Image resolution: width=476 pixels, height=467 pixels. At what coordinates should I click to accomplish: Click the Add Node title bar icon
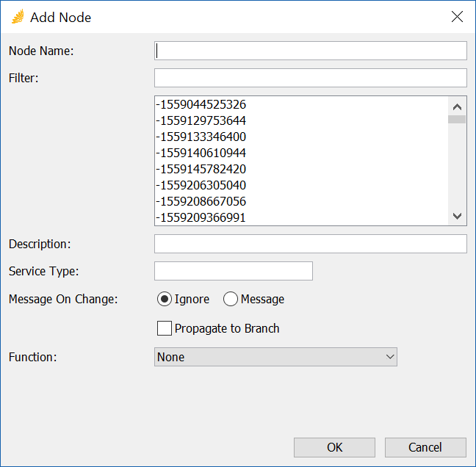point(18,16)
